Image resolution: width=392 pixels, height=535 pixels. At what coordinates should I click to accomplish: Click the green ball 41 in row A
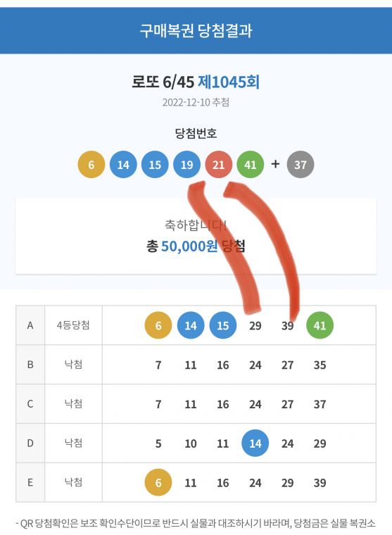[x=320, y=325]
